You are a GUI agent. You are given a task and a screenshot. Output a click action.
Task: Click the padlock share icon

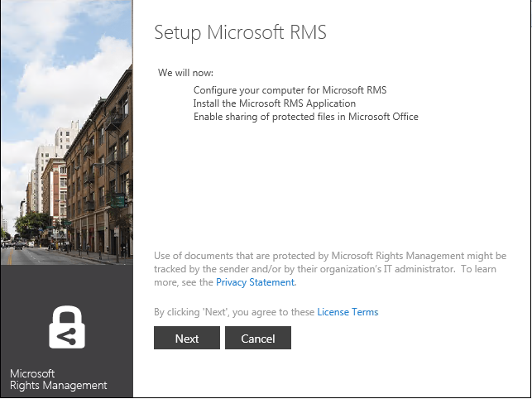tap(67, 327)
